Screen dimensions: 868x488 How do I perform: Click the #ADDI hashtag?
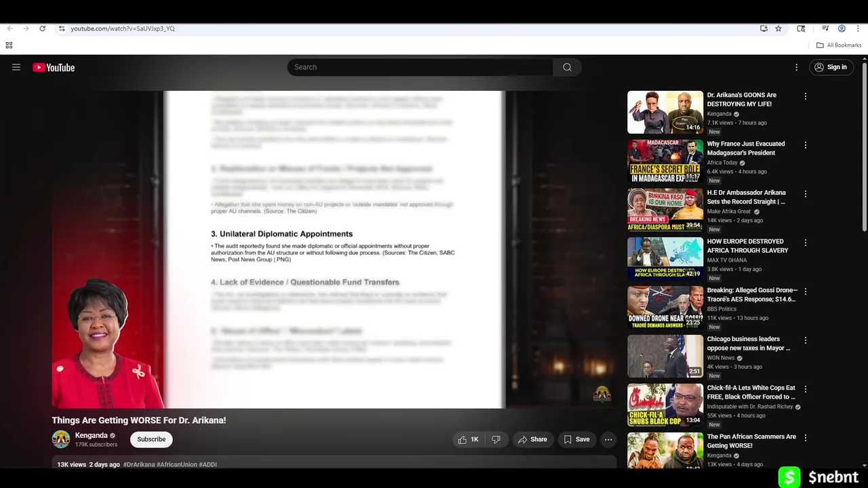click(208, 464)
